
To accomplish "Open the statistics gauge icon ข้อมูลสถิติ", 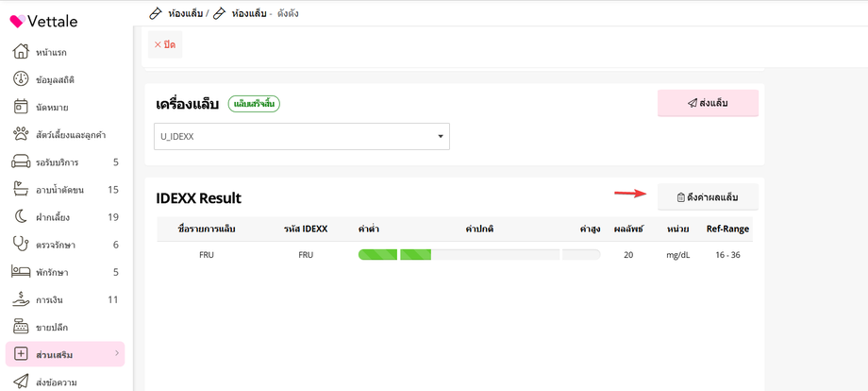I will (21, 79).
